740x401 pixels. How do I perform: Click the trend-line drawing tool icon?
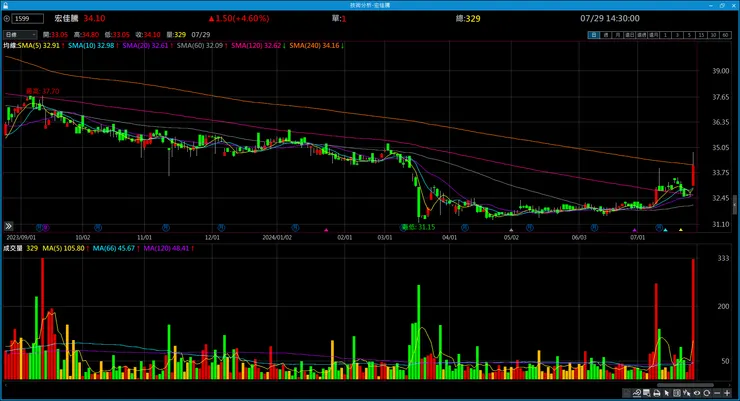pos(637,393)
